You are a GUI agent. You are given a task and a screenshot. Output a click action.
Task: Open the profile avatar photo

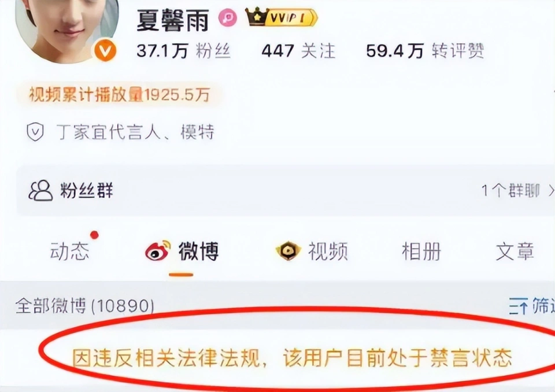tap(67, 29)
